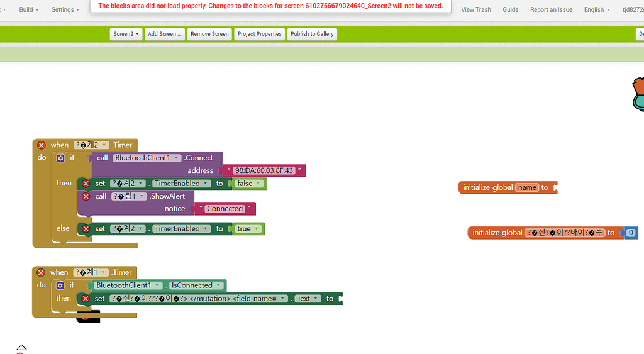Open the Build menu

click(29, 9)
